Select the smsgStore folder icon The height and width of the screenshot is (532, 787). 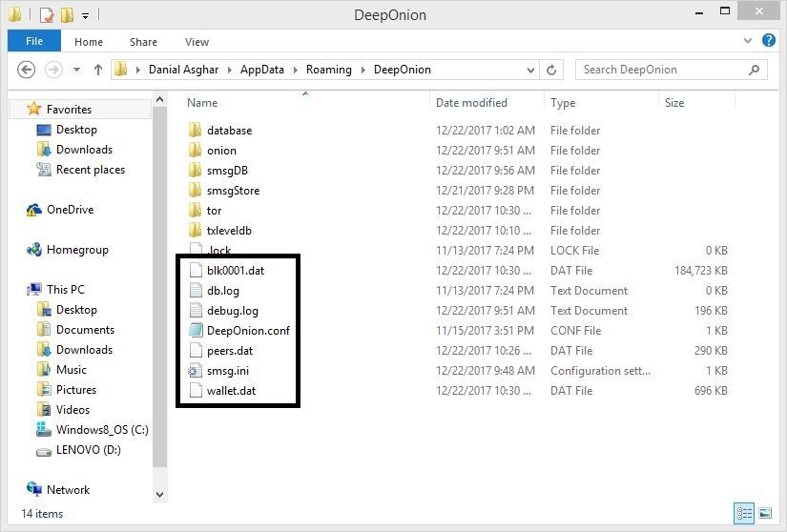[196, 190]
